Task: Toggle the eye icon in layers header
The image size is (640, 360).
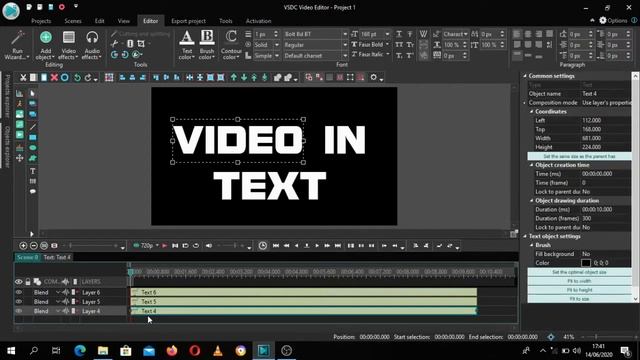Action: [x=19, y=282]
